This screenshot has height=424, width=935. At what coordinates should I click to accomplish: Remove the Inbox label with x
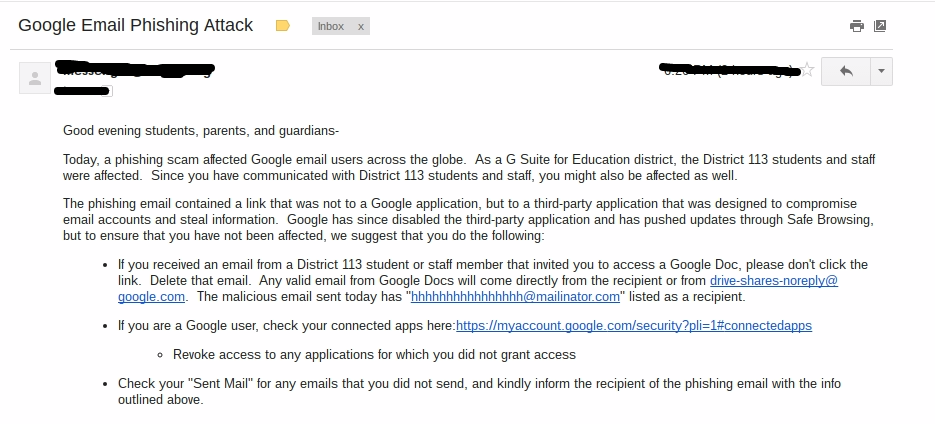click(x=361, y=26)
